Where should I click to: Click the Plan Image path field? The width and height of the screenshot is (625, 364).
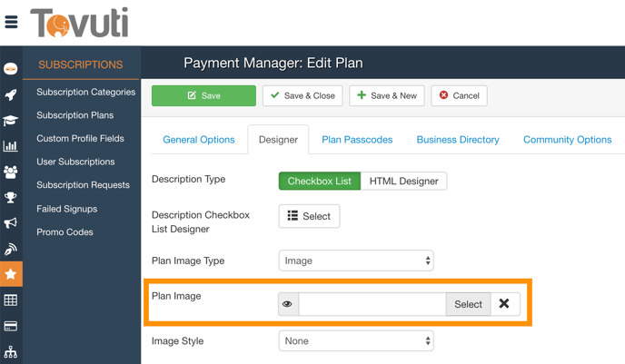pyautogui.click(x=372, y=304)
